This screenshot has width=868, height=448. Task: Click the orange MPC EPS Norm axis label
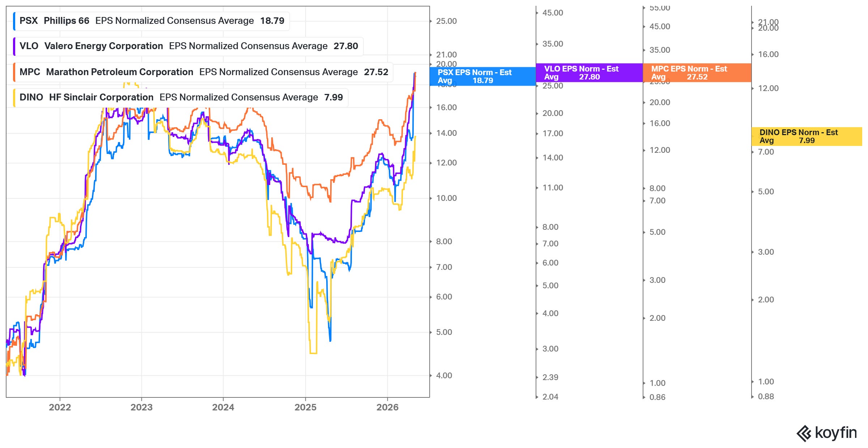[x=697, y=73]
